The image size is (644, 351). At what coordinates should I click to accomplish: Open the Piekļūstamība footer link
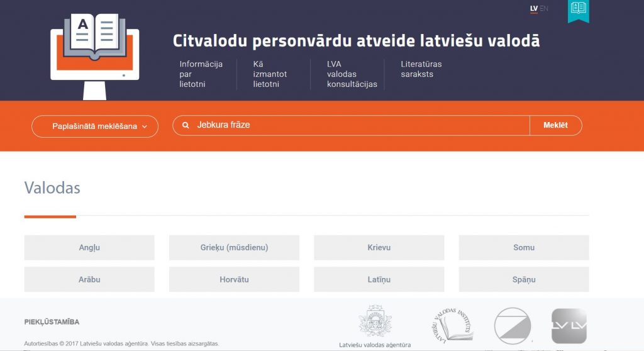(52, 322)
